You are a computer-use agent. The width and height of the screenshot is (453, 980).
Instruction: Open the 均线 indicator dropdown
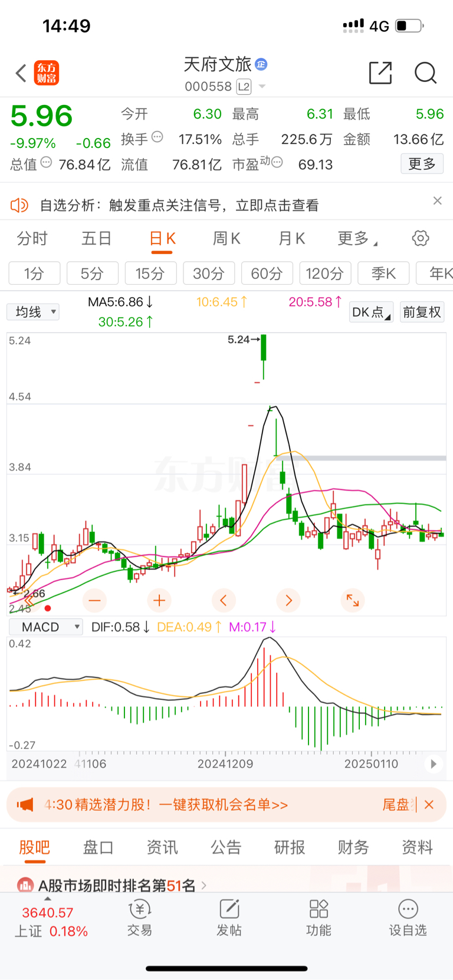click(x=33, y=311)
